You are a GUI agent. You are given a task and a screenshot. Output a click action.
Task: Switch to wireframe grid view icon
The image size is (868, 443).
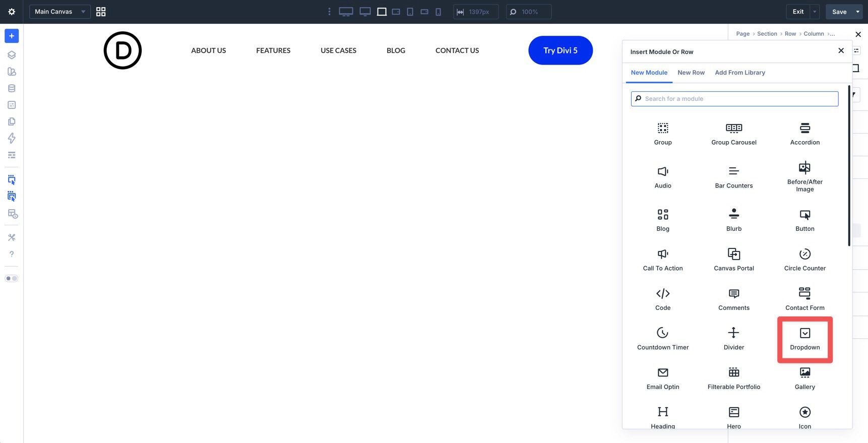[101, 12]
